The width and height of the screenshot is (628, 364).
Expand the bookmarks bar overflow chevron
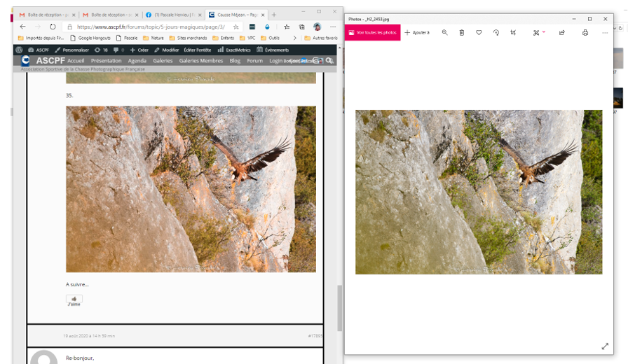pyautogui.click(x=295, y=38)
